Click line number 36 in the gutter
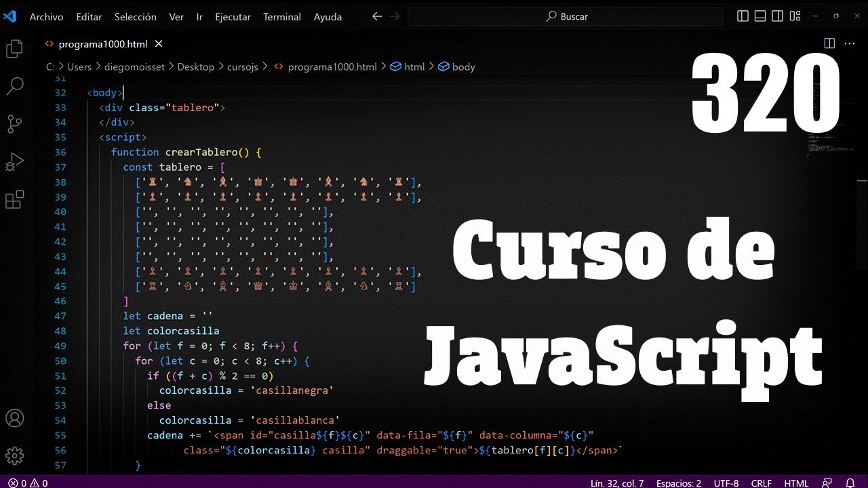The height and width of the screenshot is (488, 868). pyautogui.click(x=60, y=152)
